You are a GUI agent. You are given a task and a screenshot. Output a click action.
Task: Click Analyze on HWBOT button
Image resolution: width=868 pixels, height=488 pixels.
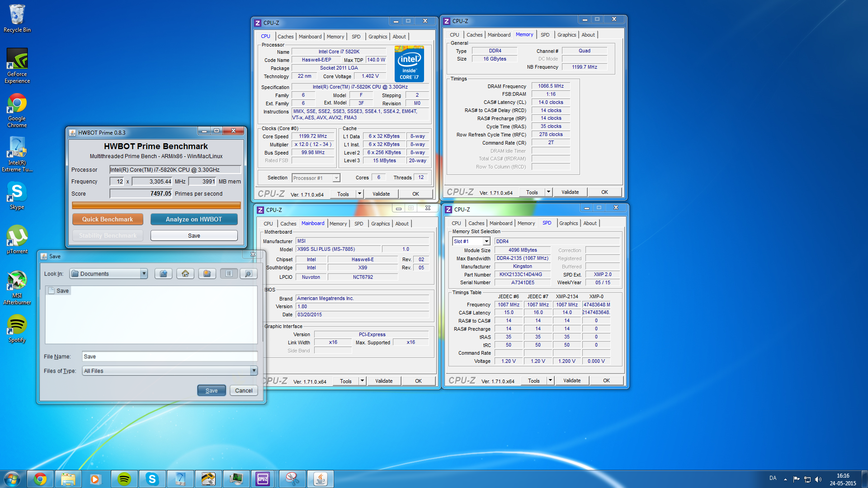[x=194, y=219]
